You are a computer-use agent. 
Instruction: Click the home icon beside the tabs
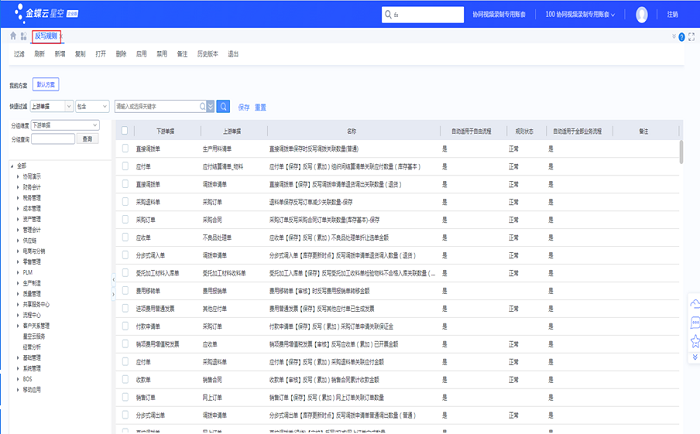pos(12,36)
